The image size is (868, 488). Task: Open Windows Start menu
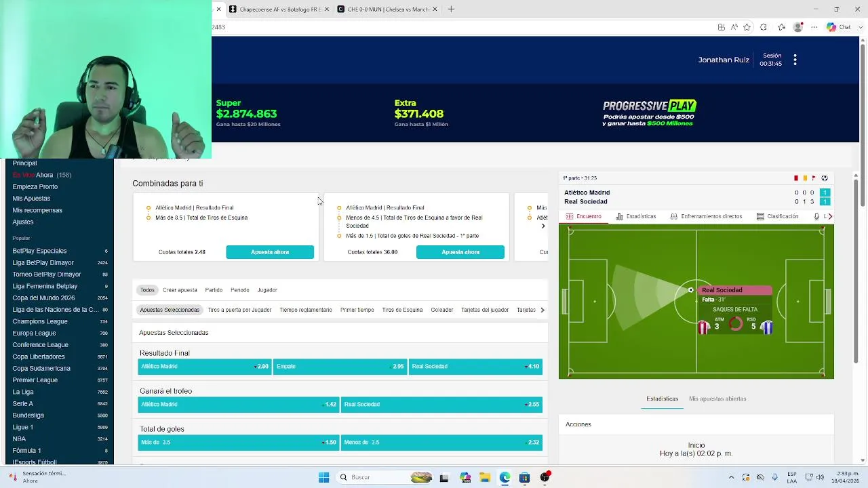[323, 477]
